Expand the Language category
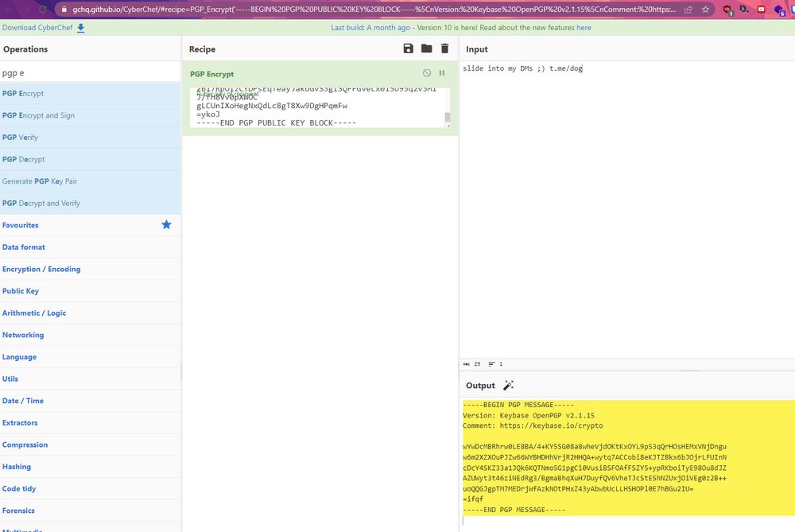 [x=91, y=357]
